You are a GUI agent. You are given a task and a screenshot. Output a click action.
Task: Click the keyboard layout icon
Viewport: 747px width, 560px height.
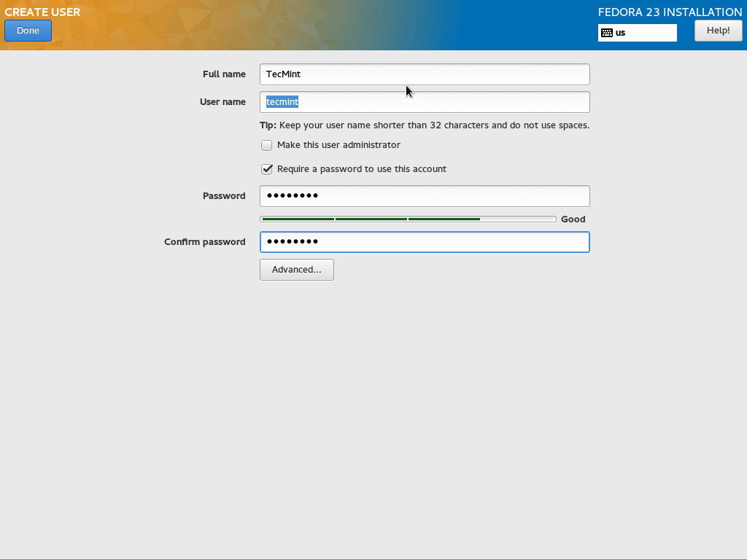click(607, 33)
